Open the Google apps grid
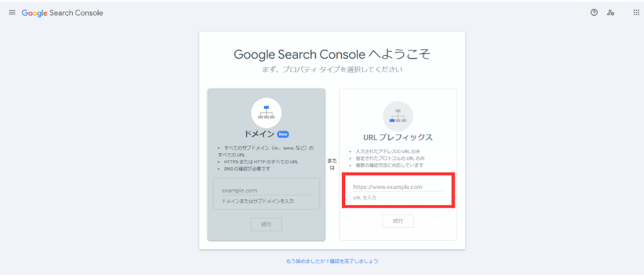This screenshot has height=276, width=644. pos(636,13)
